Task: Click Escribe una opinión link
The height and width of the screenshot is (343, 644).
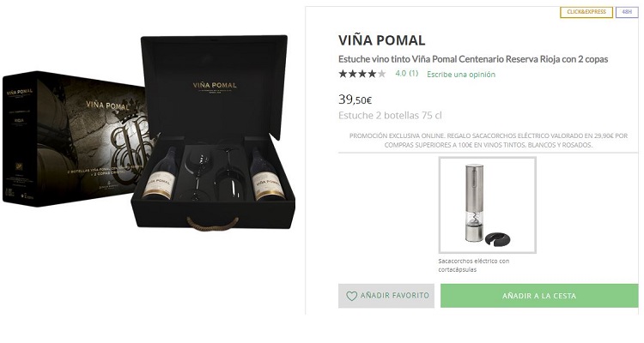Action: (461, 75)
